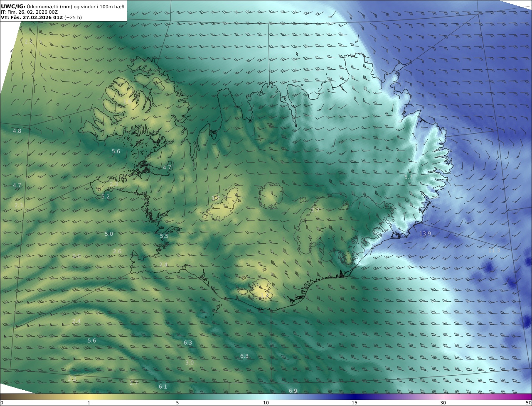
Task: Click the '0' label on the color scale
Action: pyautogui.click(x=2, y=403)
